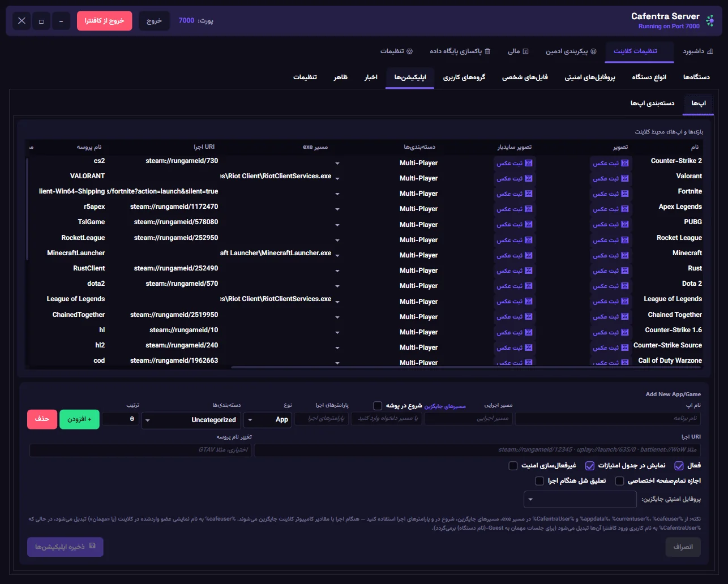The image size is (728, 584).
Task: Set image for Dota 2 in تصویر column
Action: (x=611, y=286)
